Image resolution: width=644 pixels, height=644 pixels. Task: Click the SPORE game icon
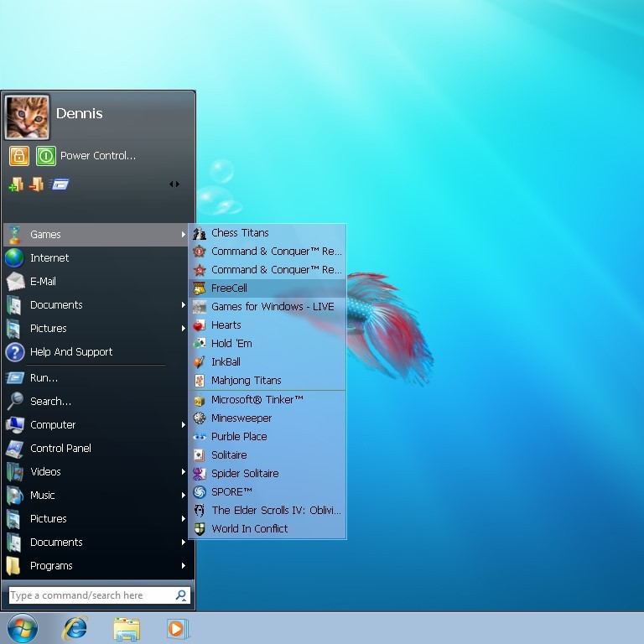[200, 492]
